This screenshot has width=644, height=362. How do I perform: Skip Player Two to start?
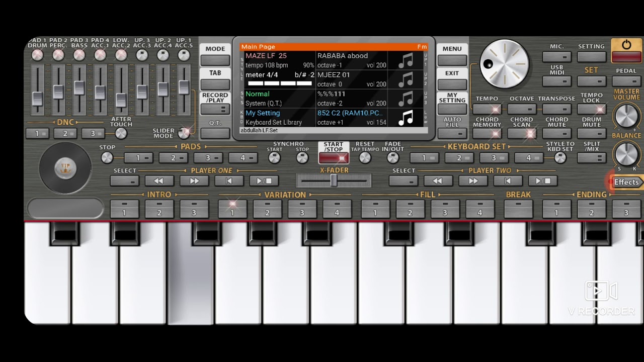point(508,181)
